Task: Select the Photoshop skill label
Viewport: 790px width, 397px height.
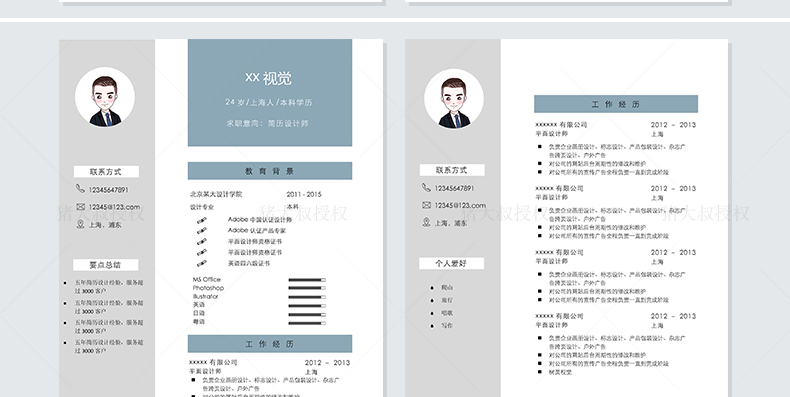Action: pos(208,288)
